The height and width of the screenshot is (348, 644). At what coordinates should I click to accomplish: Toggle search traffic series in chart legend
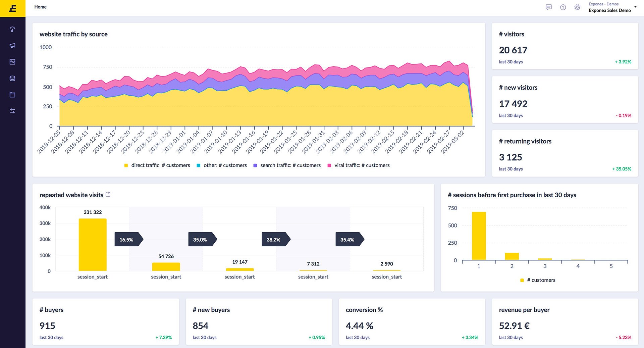[287, 165]
